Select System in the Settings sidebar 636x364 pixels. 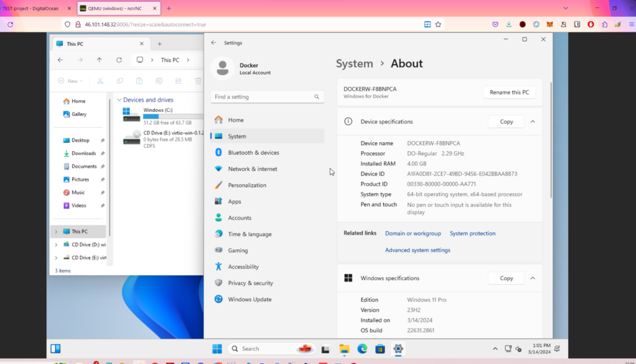267,136
